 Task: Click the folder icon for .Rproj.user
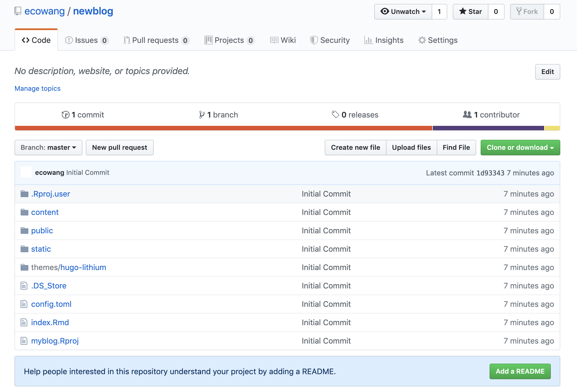click(x=25, y=194)
